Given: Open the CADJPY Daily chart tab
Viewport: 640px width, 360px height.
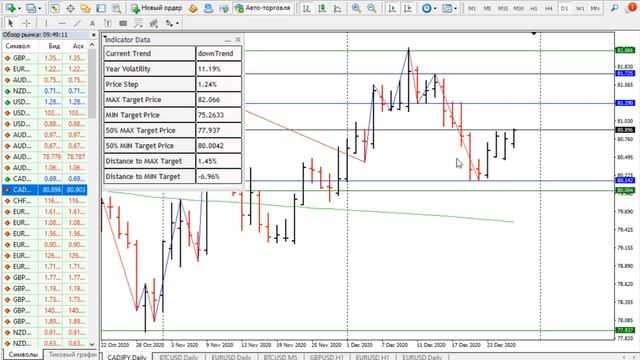Looking at the screenshot, I should 127,357.
